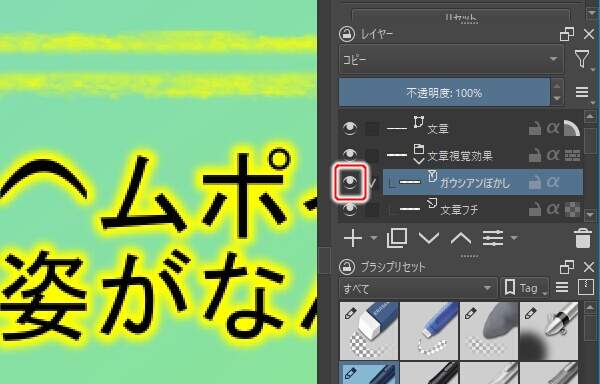Toggle visibility of 文章フチ layer

tap(350, 209)
